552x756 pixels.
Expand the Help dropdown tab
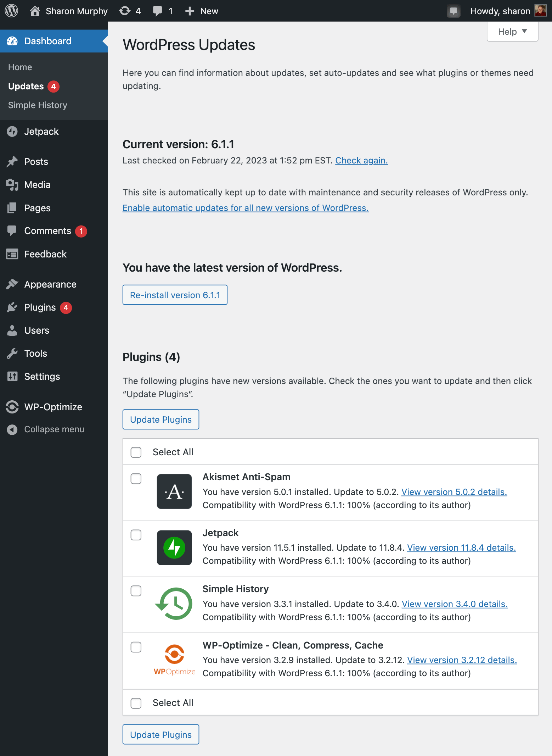[x=512, y=32]
